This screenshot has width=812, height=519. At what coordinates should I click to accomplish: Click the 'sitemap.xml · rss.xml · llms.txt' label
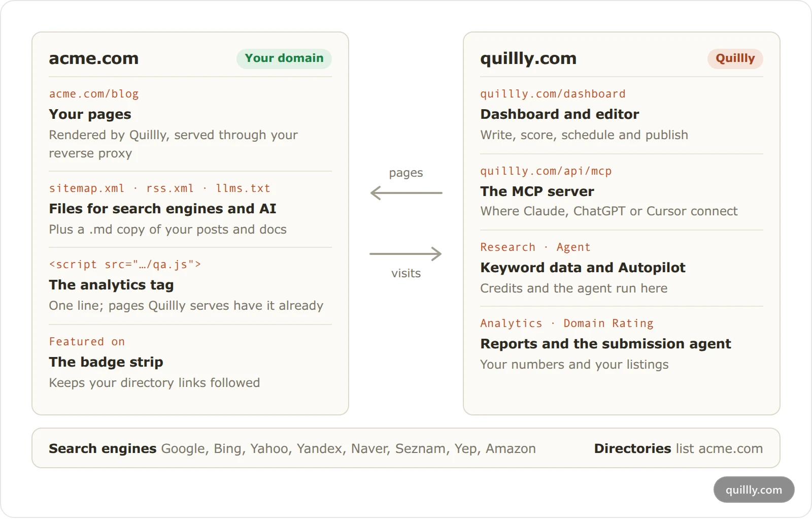[x=159, y=188]
